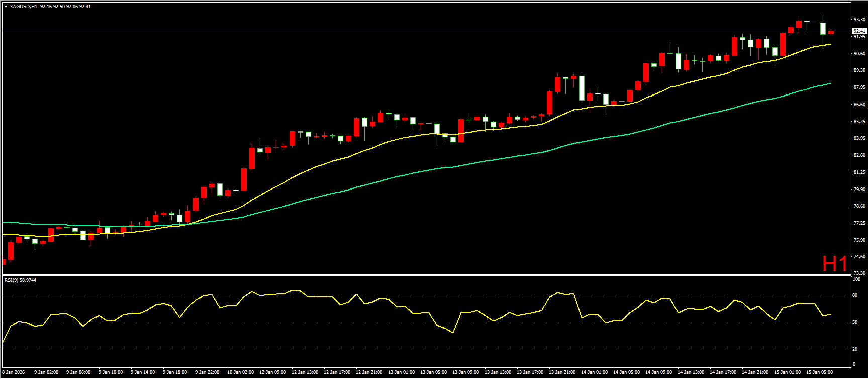This screenshot has width=868, height=379.
Task: Select the 82.60 label on price axis
Action: 859,155
